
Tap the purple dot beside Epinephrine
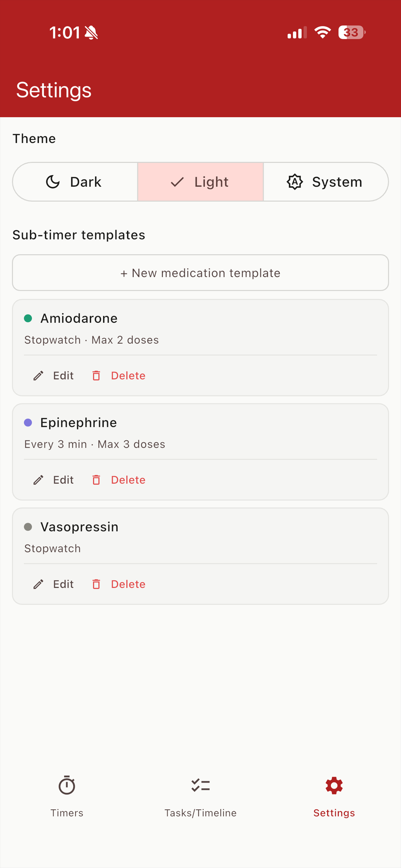[28, 423]
